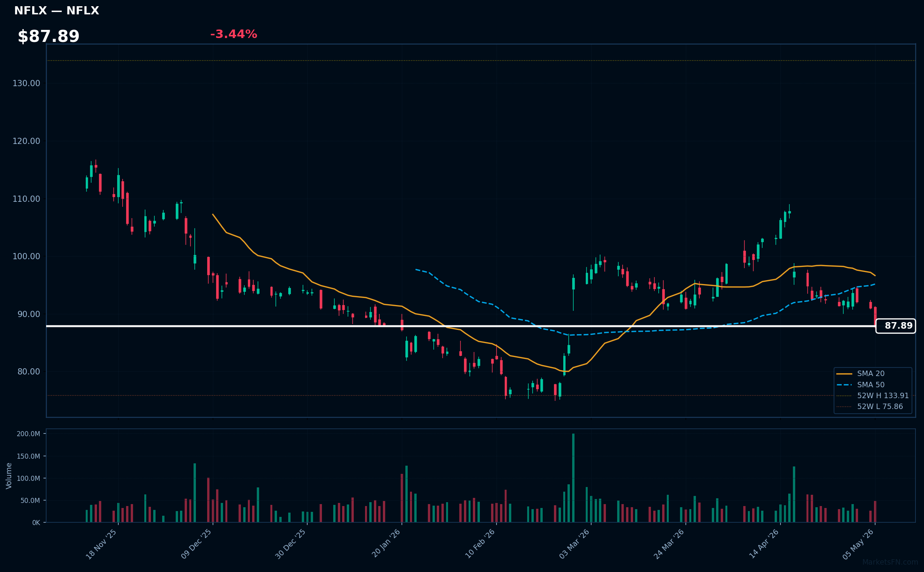Click the Volume axis title
This screenshot has height=572, width=924.
[x=9, y=476]
